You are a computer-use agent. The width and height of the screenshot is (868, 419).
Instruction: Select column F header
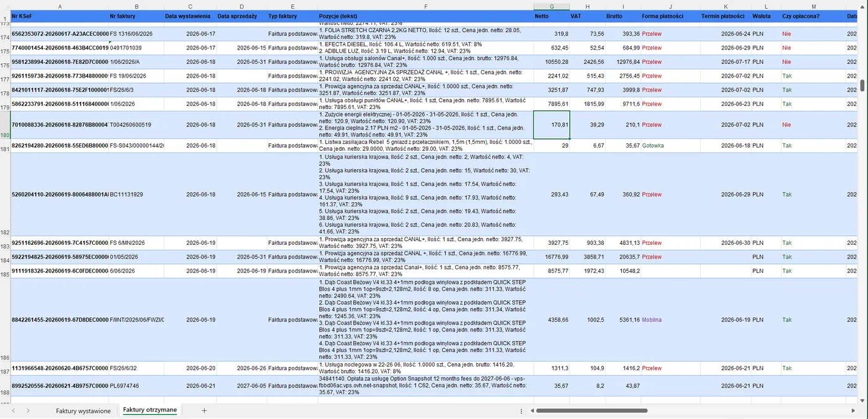click(x=425, y=6)
